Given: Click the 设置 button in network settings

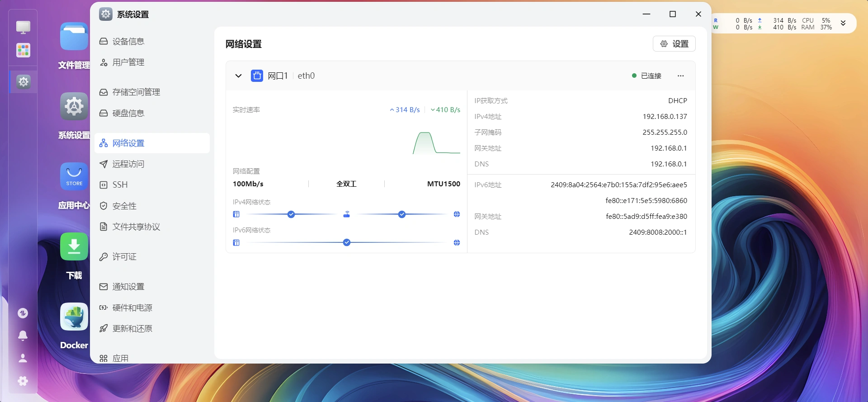Looking at the screenshot, I should (674, 44).
